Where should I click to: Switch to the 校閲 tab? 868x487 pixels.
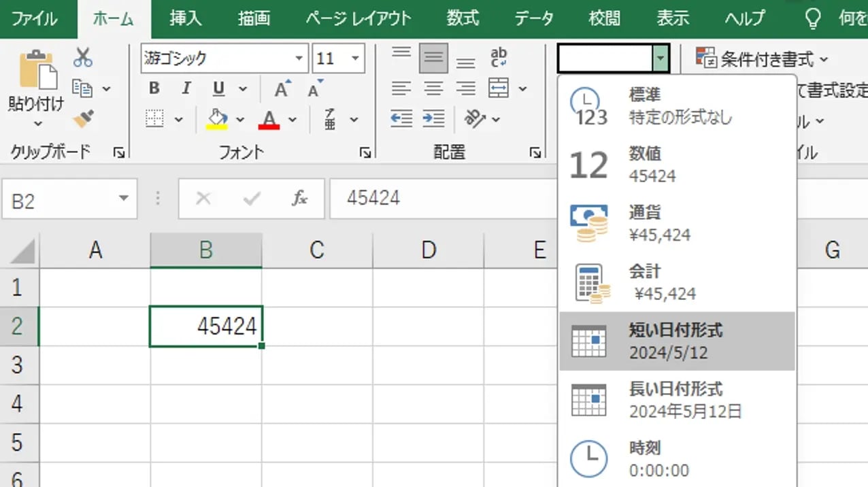pyautogui.click(x=604, y=19)
